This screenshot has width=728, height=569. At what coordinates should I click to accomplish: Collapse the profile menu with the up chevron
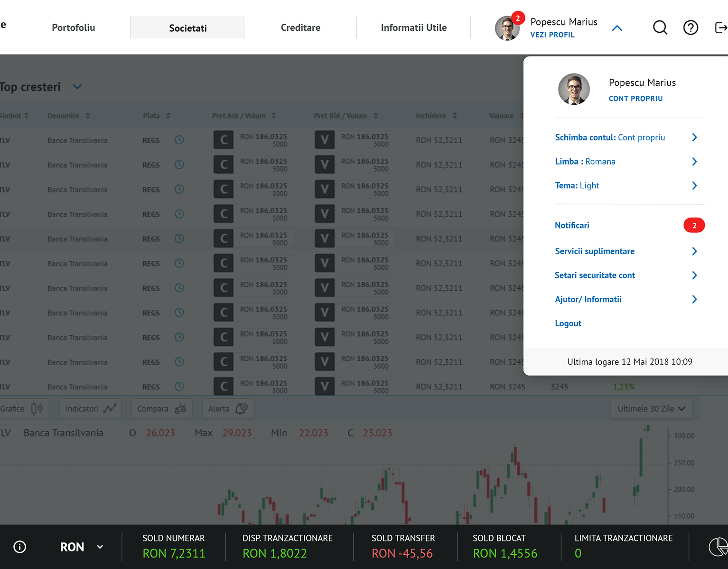(617, 28)
